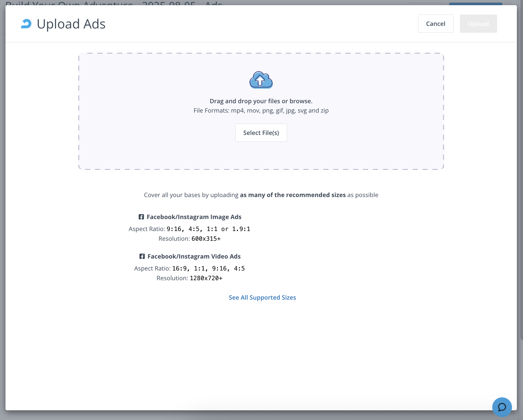This screenshot has height=420, width=523.
Task: Click the Upload Ads dialog title
Action: tap(71, 24)
